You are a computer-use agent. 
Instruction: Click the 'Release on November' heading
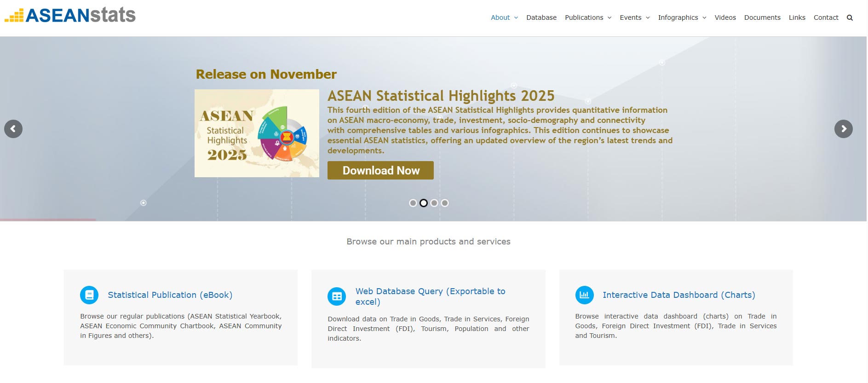266,74
